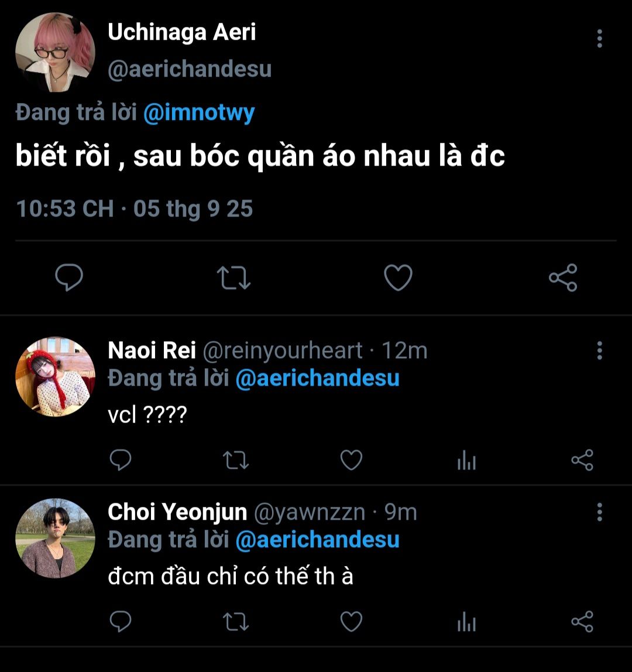
Task: Open Uchinaga Aeri's profile picture
Action: click(x=55, y=53)
